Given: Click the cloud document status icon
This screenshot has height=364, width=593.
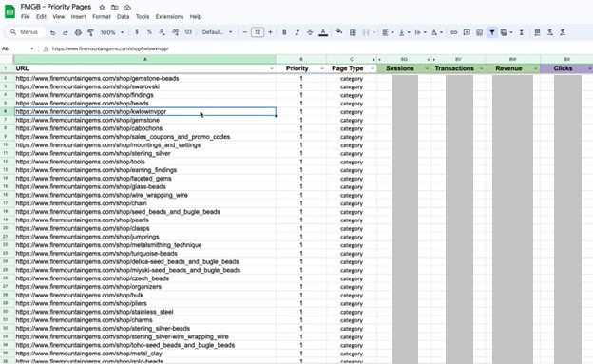Looking at the screenshot, I should point(127,7).
